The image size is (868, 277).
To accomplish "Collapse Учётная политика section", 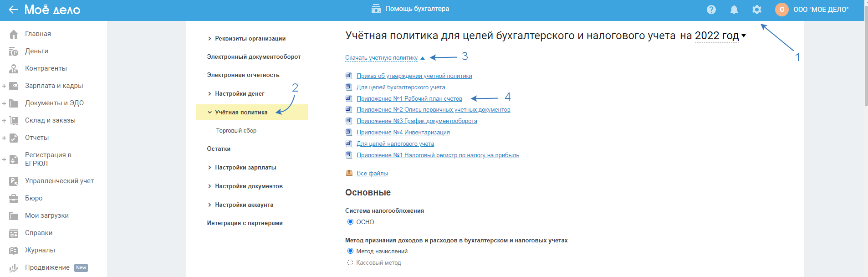I will pos(209,113).
